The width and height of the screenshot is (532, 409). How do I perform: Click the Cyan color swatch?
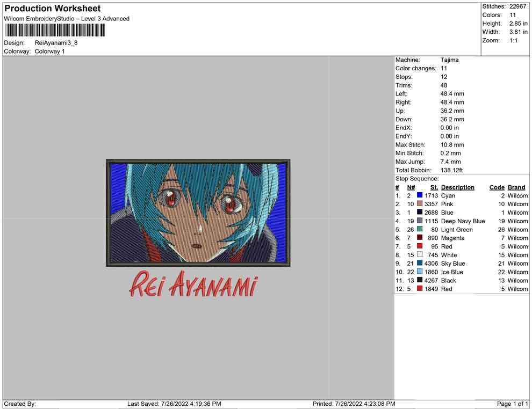[x=420, y=196]
